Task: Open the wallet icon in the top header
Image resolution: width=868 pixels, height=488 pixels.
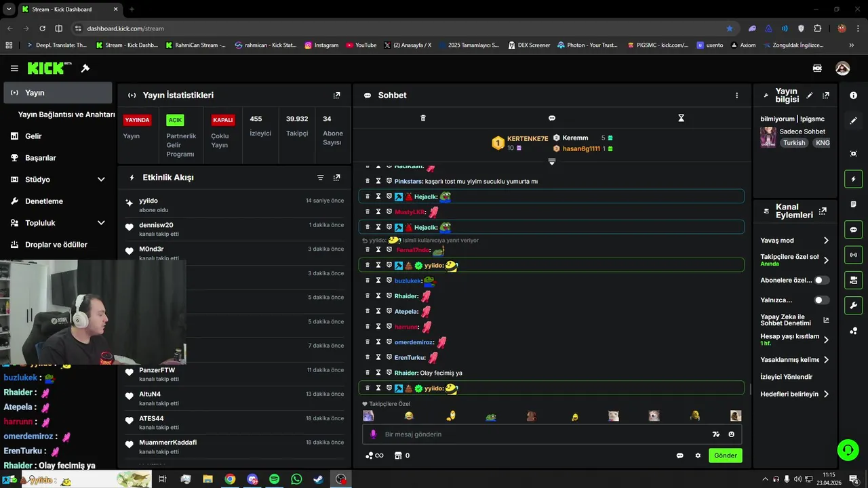Action: pyautogui.click(x=817, y=68)
